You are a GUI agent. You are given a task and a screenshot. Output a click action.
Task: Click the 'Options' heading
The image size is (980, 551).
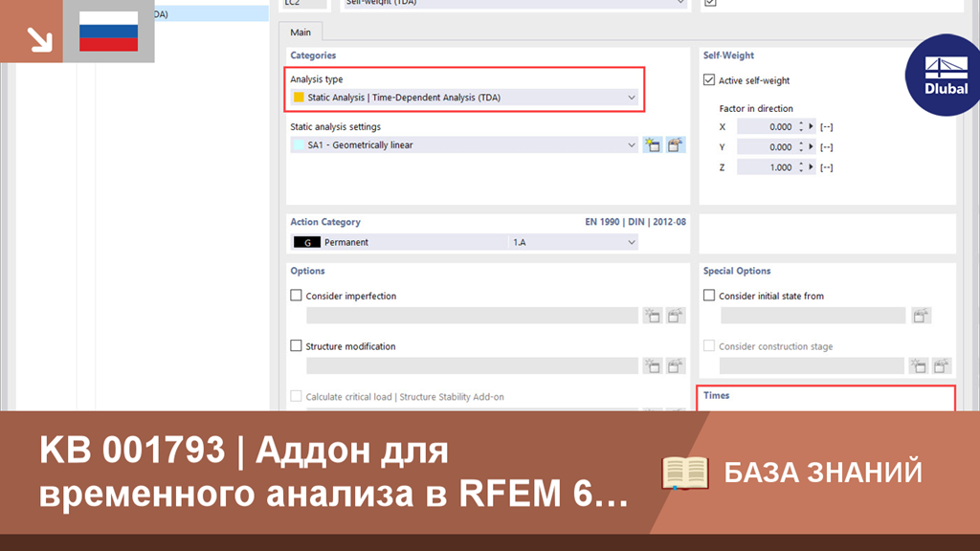point(307,271)
